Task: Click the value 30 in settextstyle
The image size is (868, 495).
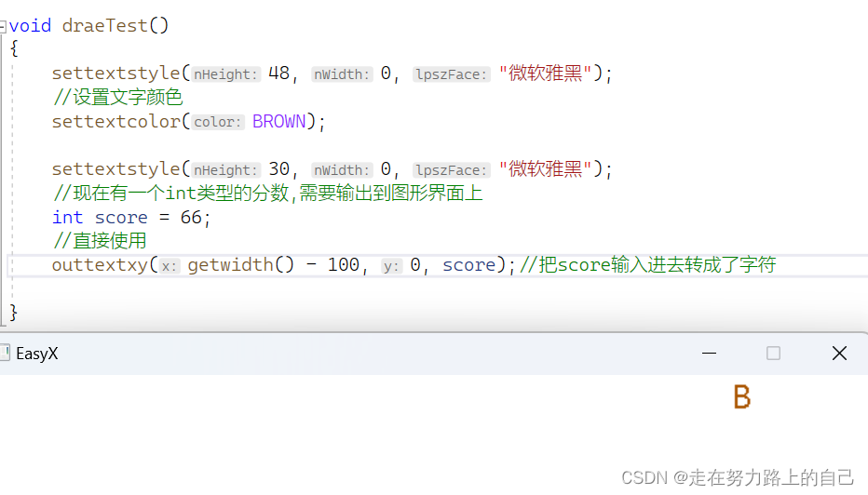Action: (x=279, y=168)
